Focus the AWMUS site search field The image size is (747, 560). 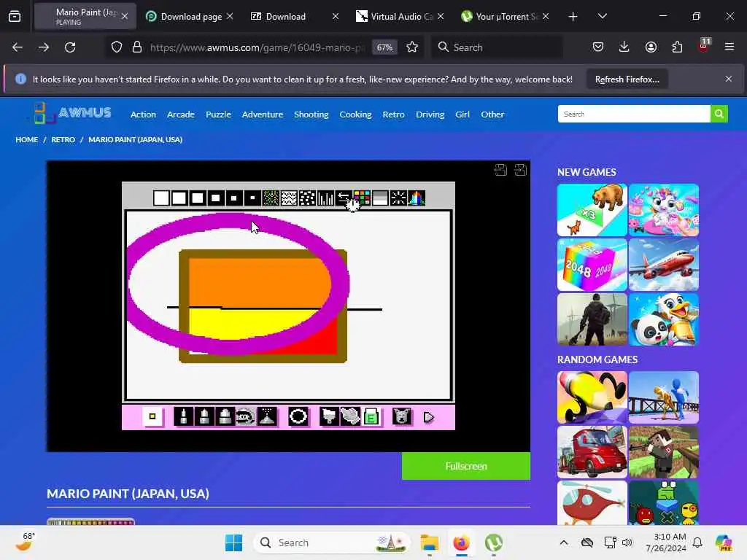[x=634, y=114]
